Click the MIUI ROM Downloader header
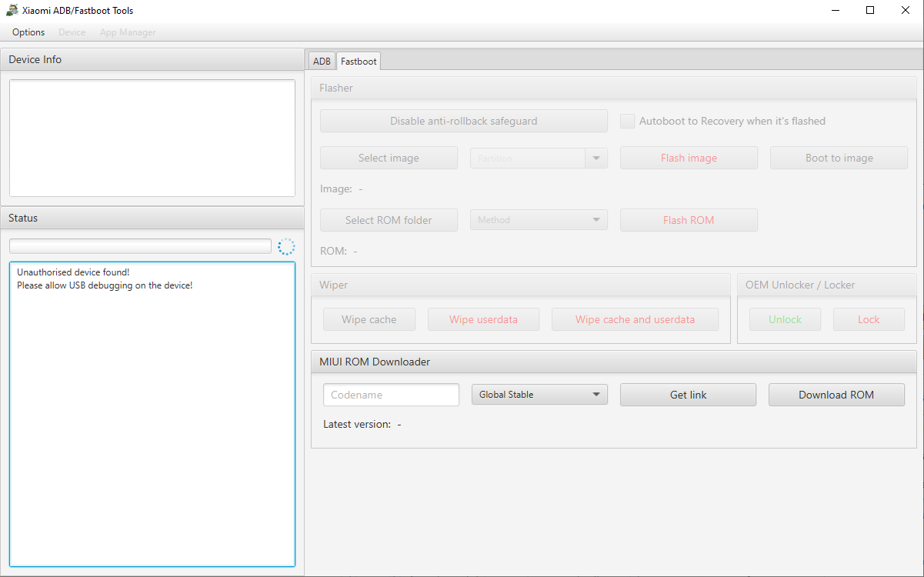The width and height of the screenshot is (924, 577). 613,362
